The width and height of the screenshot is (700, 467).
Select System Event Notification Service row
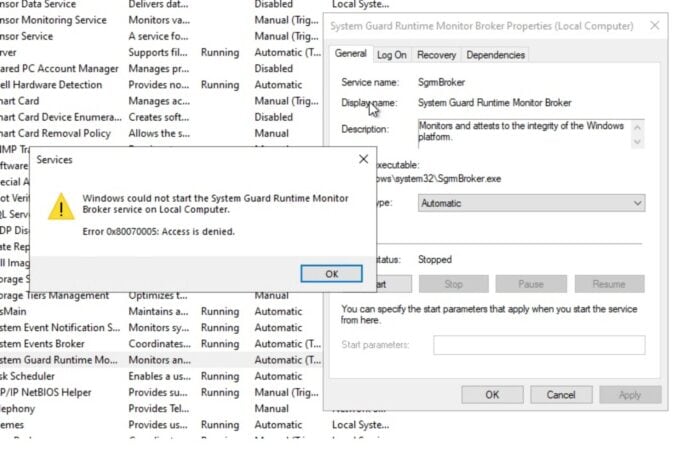161,328
